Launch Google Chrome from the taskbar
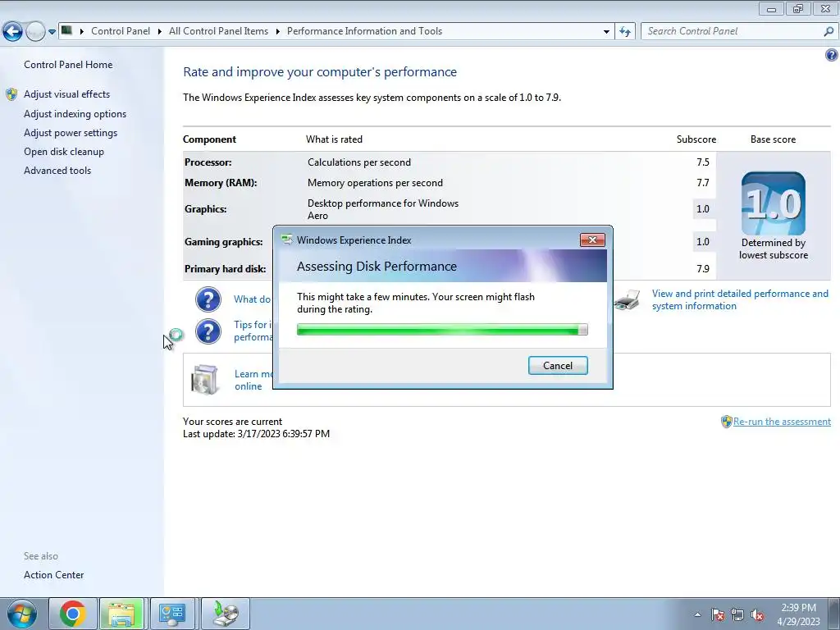 coord(73,614)
